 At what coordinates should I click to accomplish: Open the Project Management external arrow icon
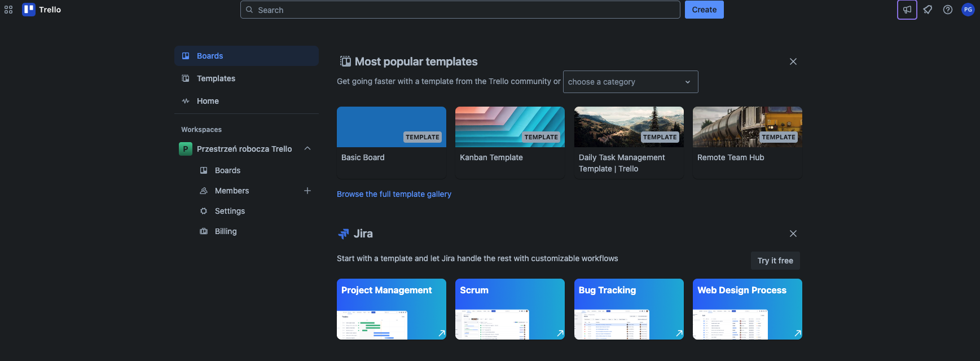pos(442,333)
